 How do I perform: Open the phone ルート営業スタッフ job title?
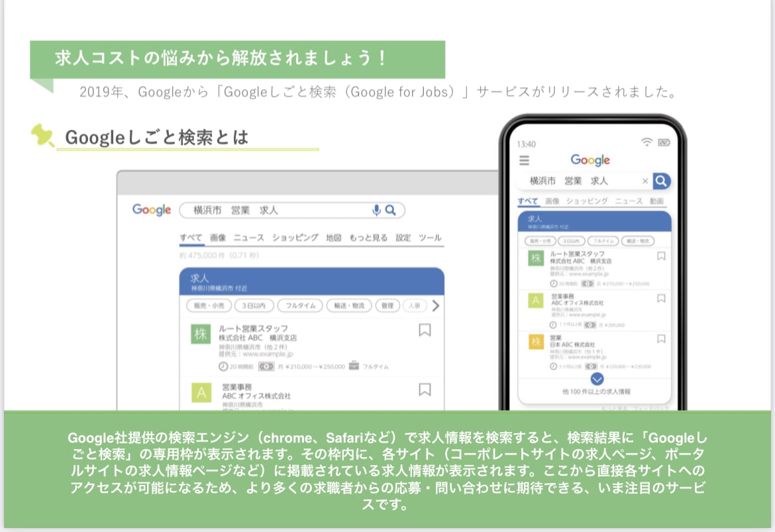click(x=578, y=254)
